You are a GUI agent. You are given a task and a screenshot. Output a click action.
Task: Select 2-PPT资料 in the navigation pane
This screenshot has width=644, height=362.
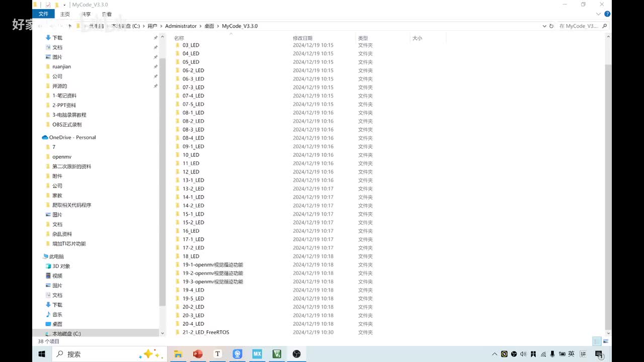64,105
